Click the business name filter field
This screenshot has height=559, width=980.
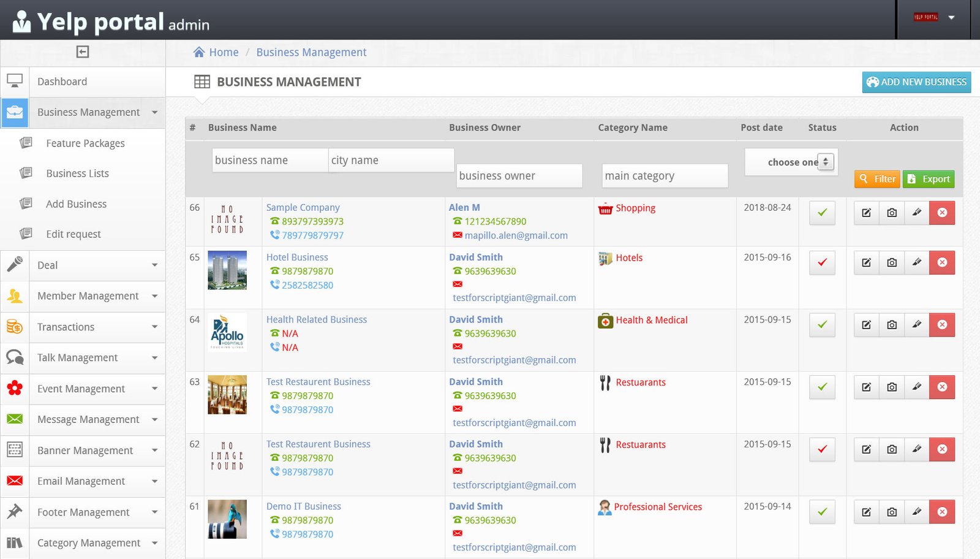270,160
